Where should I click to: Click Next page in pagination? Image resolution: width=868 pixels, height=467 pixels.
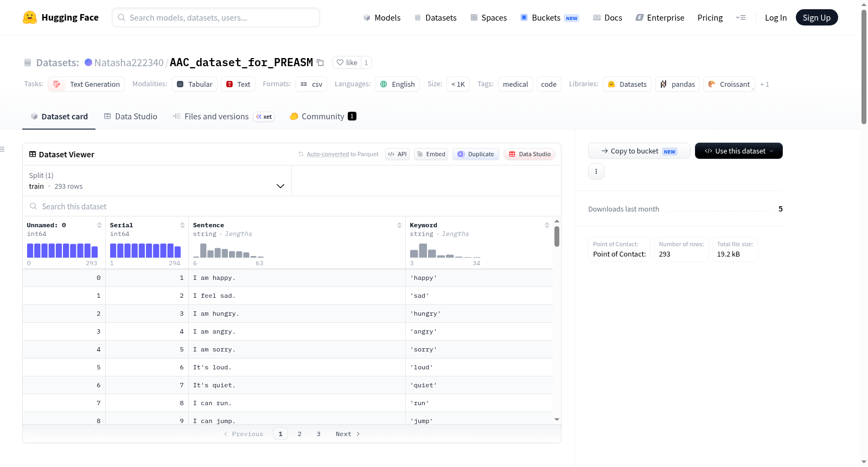(x=348, y=434)
